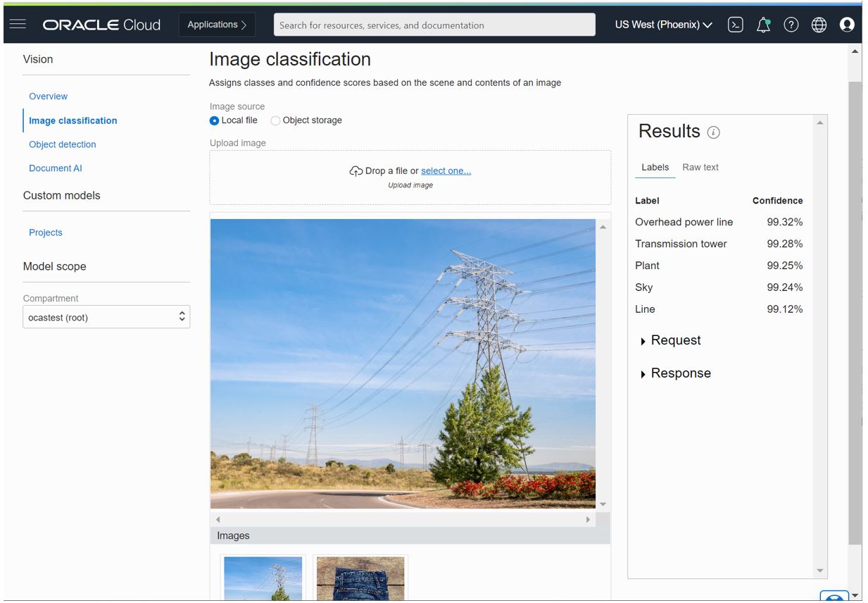Select the Local file radio button

pos(215,120)
